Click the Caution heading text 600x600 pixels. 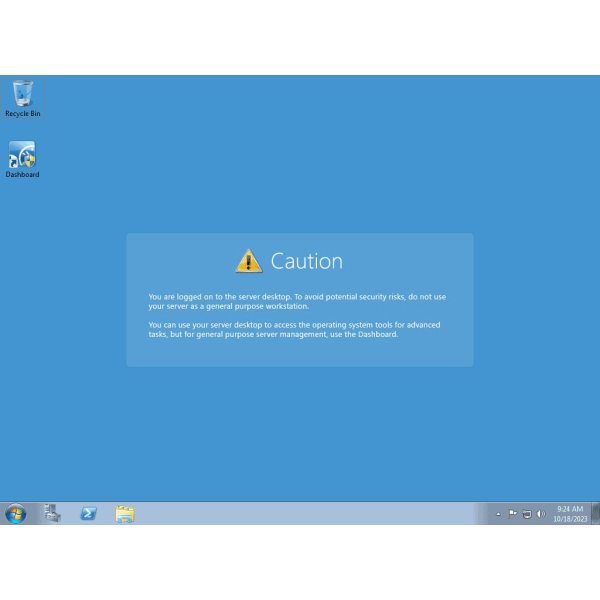[x=307, y=261]
